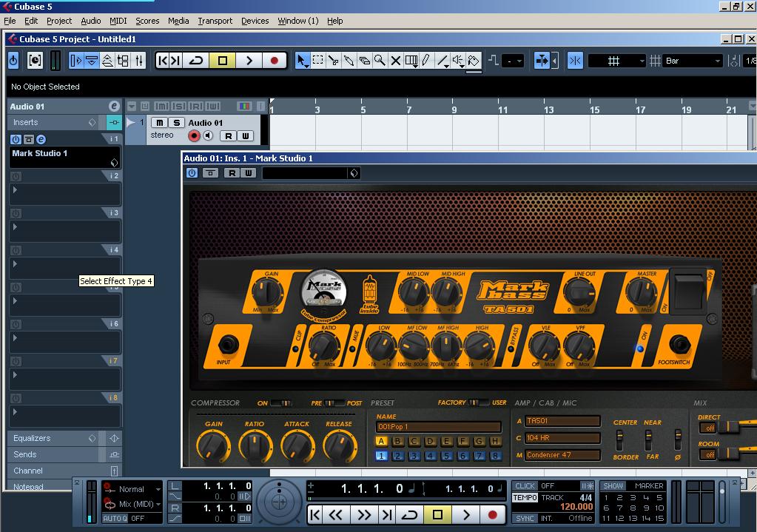Image resolution: width=757 pixels, height=532 pixels.
Task: Toggle Record Enable on Audio 01 track
Action: tap(194, 135)
